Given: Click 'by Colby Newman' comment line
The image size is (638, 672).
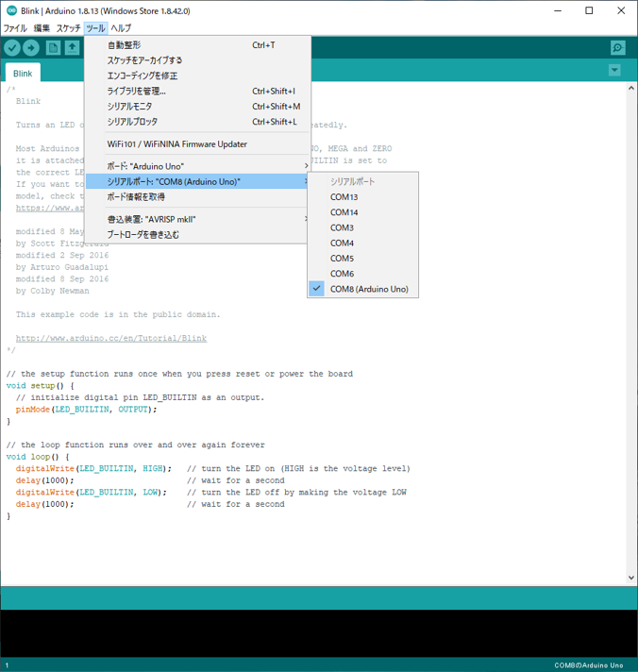Looking at the screenshot, I should 52,291.
